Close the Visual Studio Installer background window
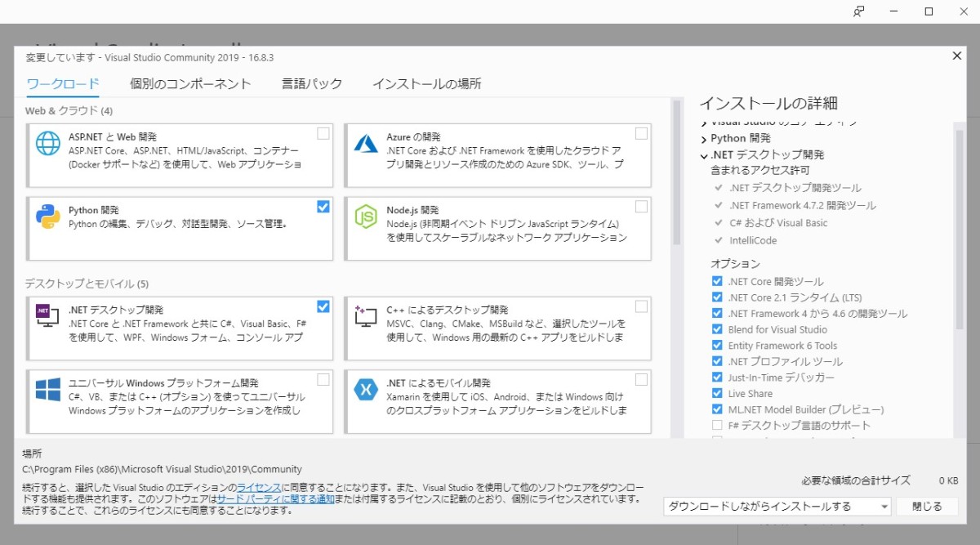Screen dimensions: 980x545 (964, 11)
